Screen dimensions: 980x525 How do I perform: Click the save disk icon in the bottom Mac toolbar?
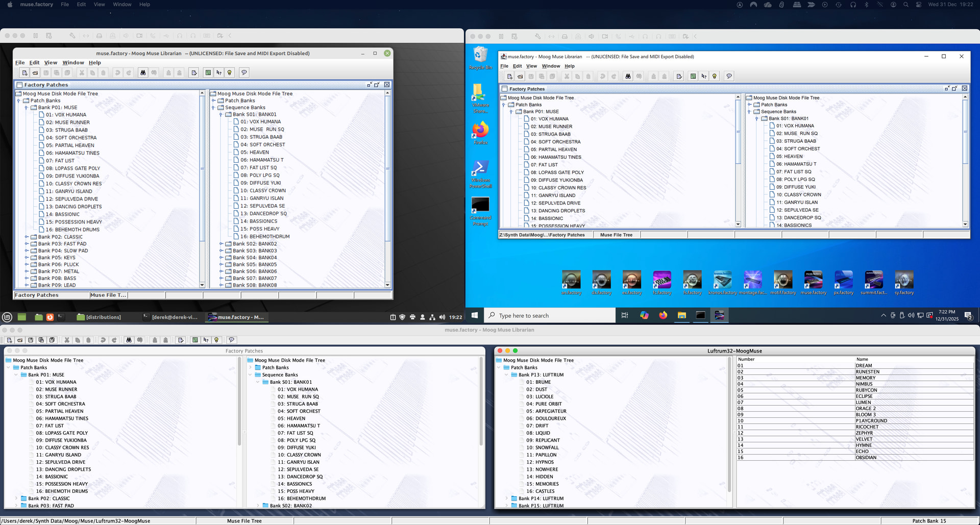[x=31, y=340]
